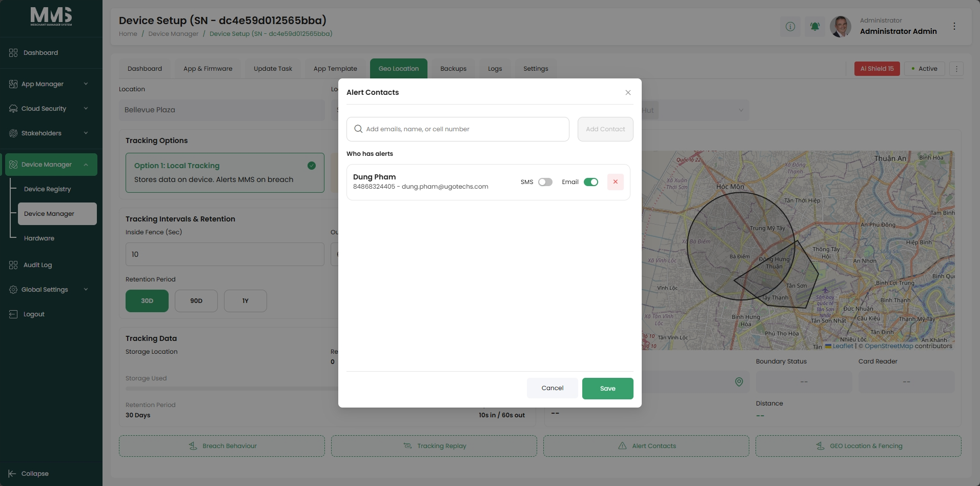Expand App Manager menu chevron

pyautogui.click(x=86, y=84)
